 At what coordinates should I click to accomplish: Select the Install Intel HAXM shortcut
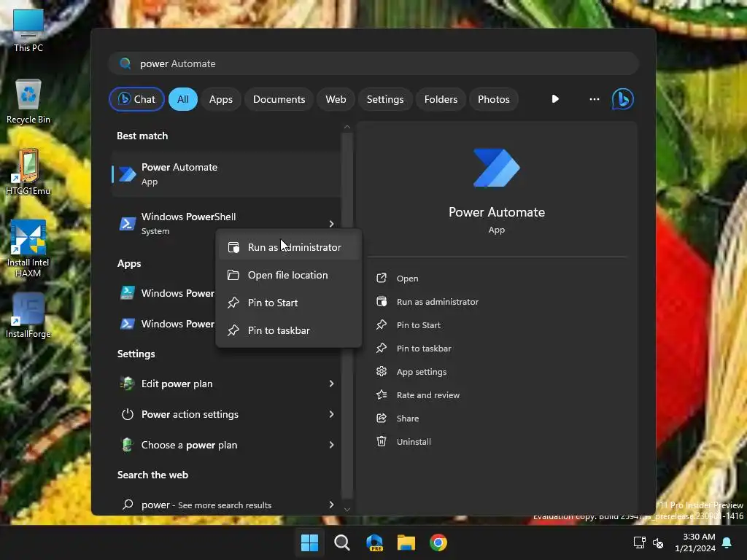pos(28,249)
